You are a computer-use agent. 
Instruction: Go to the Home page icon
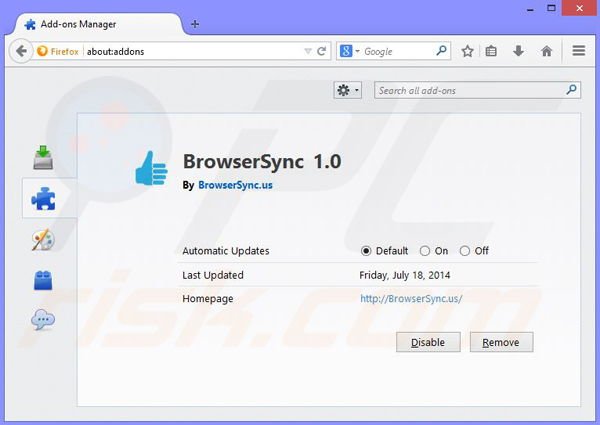[546, 51]
